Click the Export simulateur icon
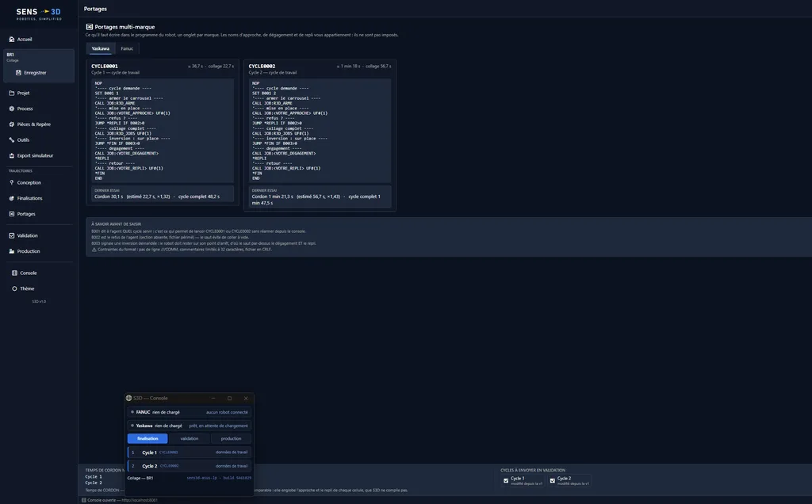 tap(11, 156)
